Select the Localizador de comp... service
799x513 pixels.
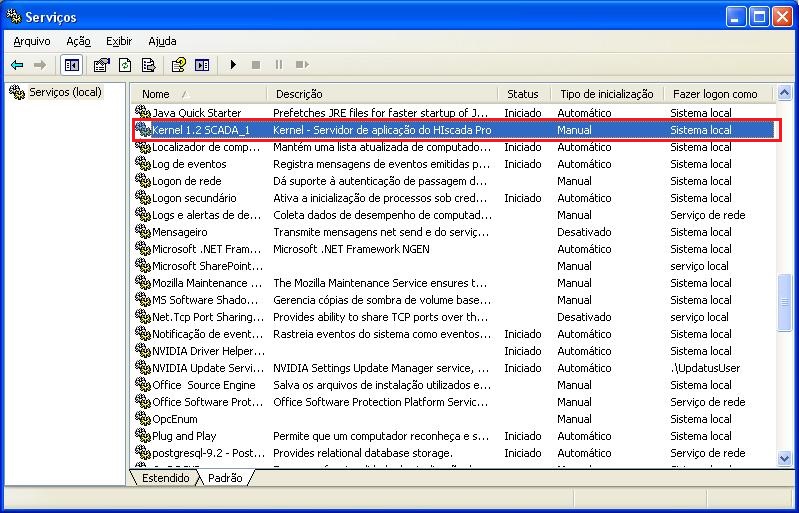(x=456, y=147)
